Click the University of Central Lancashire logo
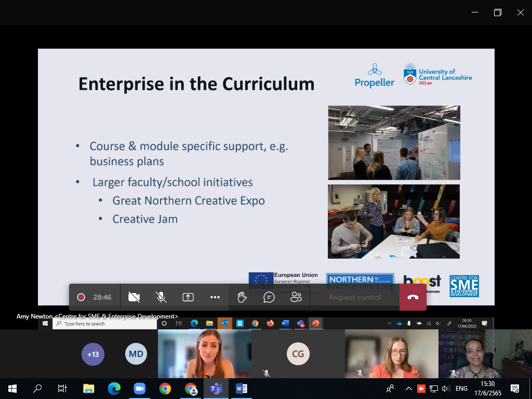This screenshot has height=399, width=532. click(437, 74)
